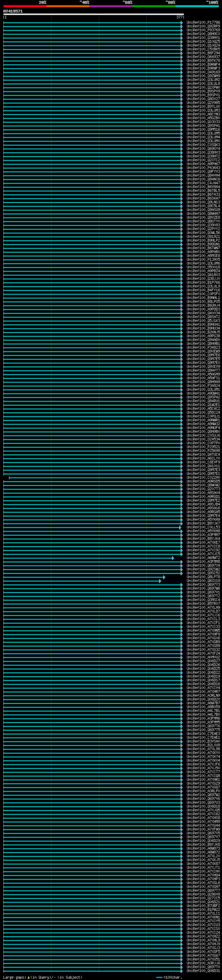Click the UniRef100_C0LL53 hit label
The image size is (222, 980).
(203, 527)
